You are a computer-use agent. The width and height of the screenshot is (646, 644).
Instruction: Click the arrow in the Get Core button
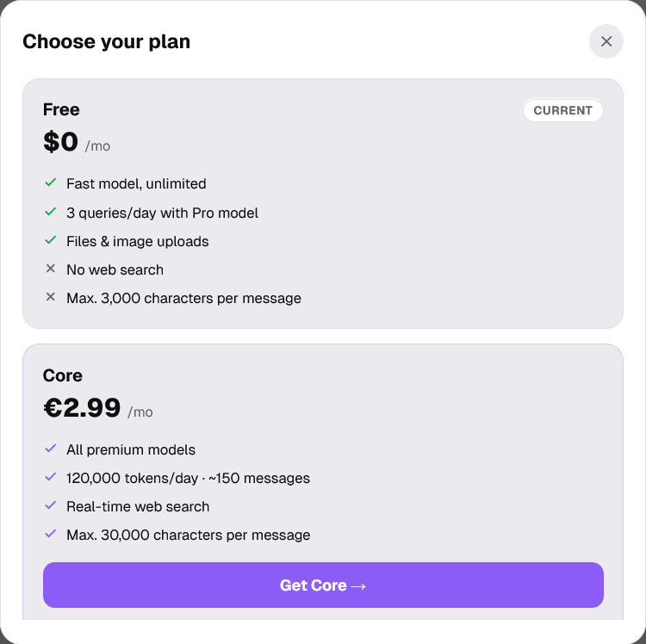pyautogui.click(x=359, y=586)
